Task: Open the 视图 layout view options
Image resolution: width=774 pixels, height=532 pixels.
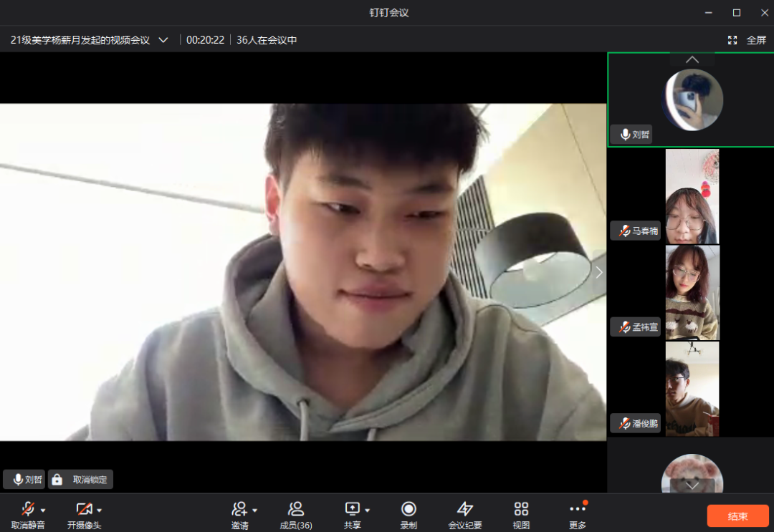Action: 521,509
